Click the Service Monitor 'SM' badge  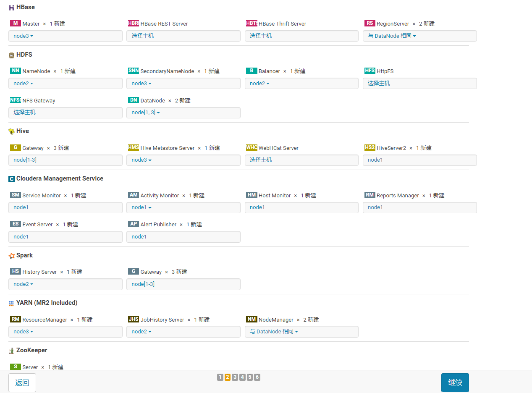16,195
